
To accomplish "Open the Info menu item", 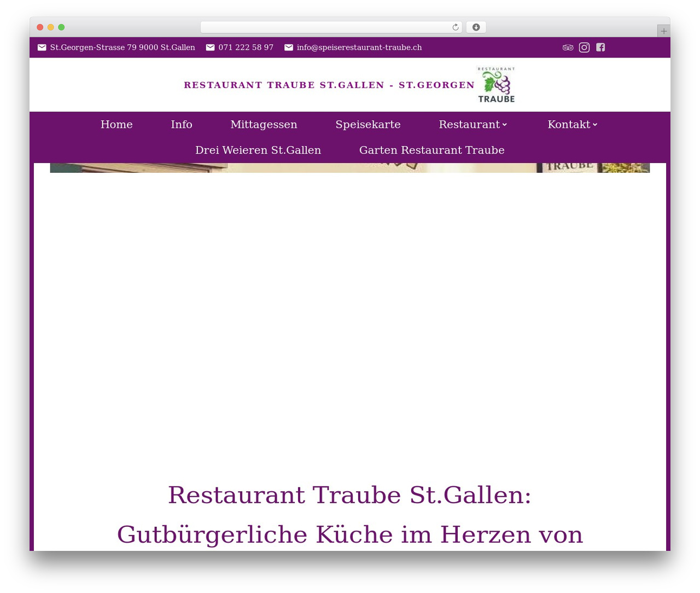I will point(182,125).
